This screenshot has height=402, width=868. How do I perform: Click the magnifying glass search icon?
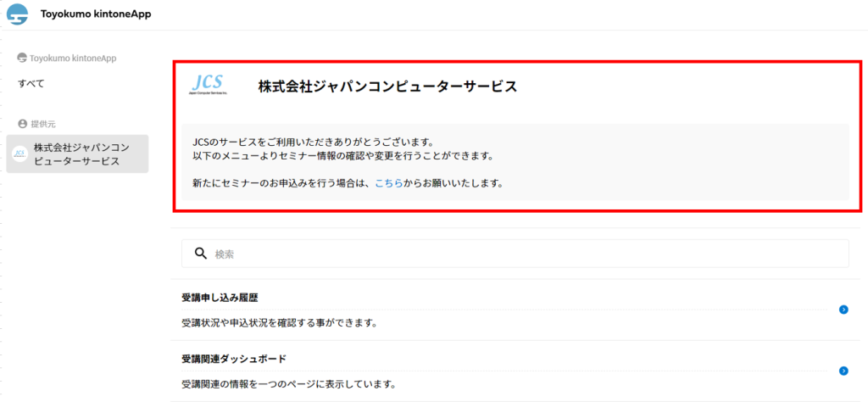coord(200,254)
